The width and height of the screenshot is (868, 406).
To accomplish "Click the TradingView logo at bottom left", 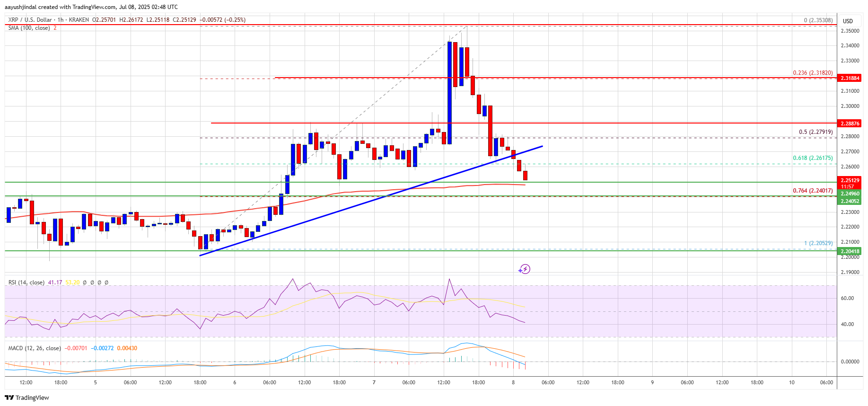I will [27, 397].
